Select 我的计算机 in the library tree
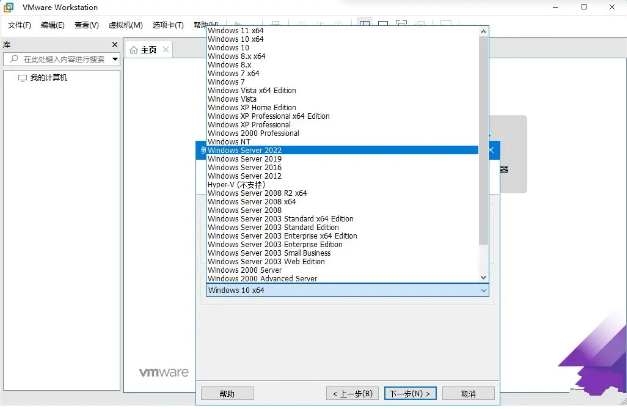The height and width of the screenshot is (409, 627). (48, 78)
